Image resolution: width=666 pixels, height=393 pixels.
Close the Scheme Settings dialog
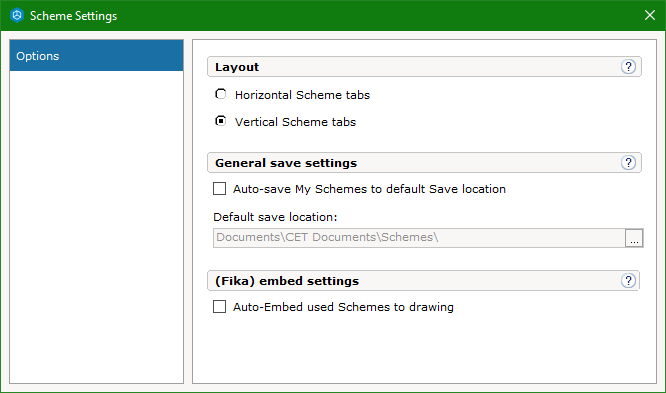pos(649,15)
